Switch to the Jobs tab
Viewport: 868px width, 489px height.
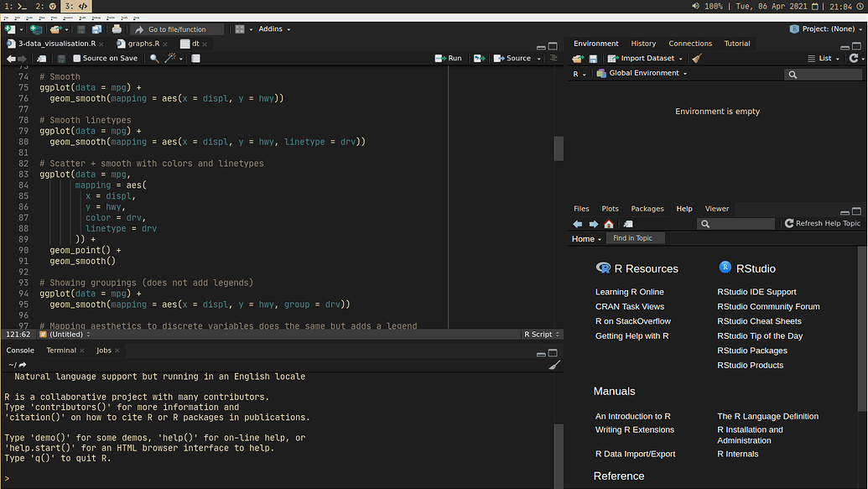pos(103,351)
